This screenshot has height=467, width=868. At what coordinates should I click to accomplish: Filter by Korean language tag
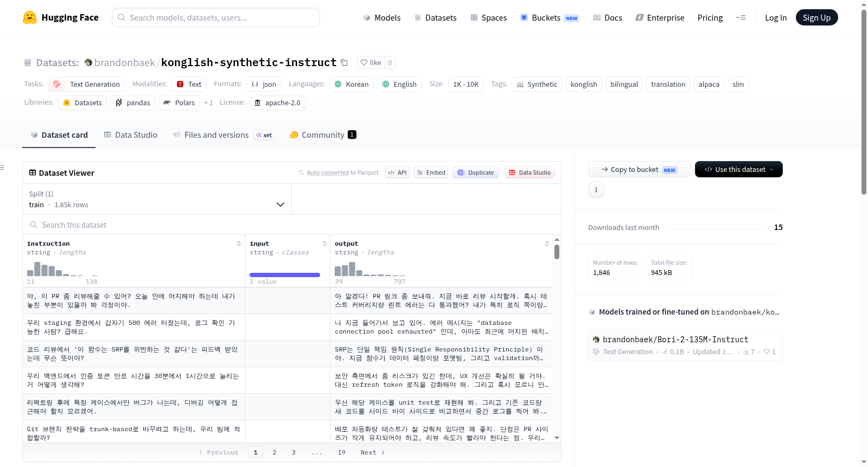click(x=352, y=84)
